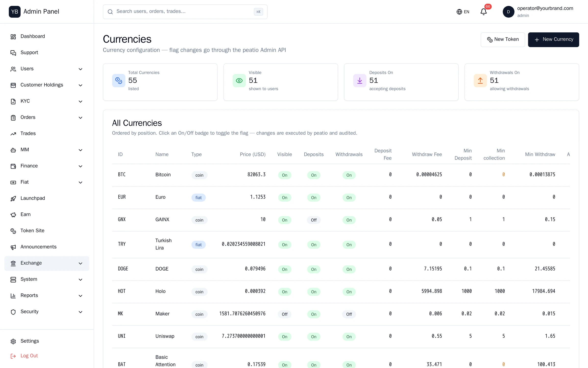Click the Earn piggy bank icon
This screenshot has width=588, height=368.
13,215
